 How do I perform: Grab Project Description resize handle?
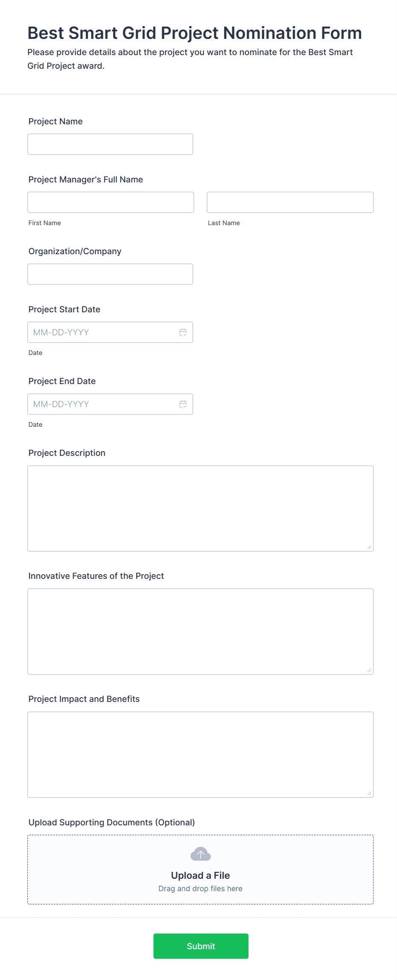click(369, 547)
